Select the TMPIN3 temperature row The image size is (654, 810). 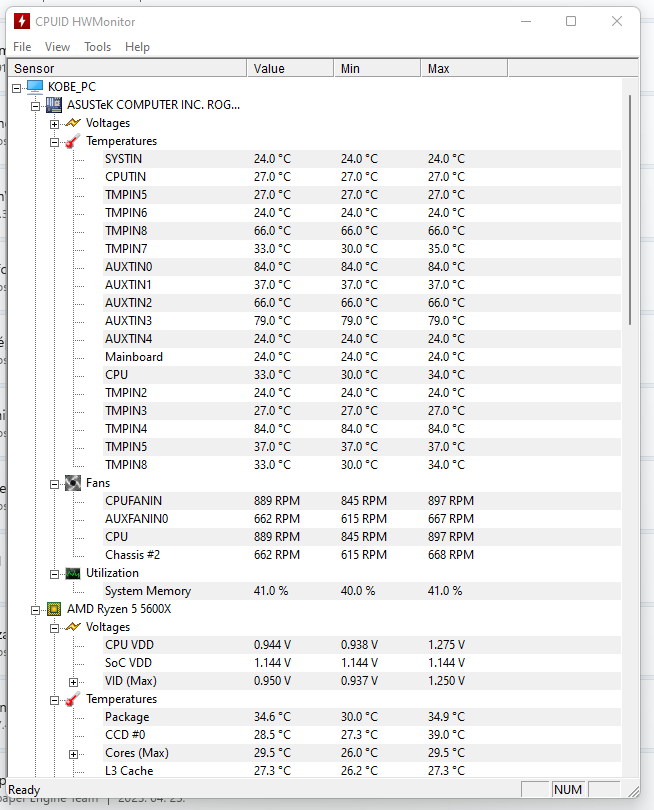(362, 411)
